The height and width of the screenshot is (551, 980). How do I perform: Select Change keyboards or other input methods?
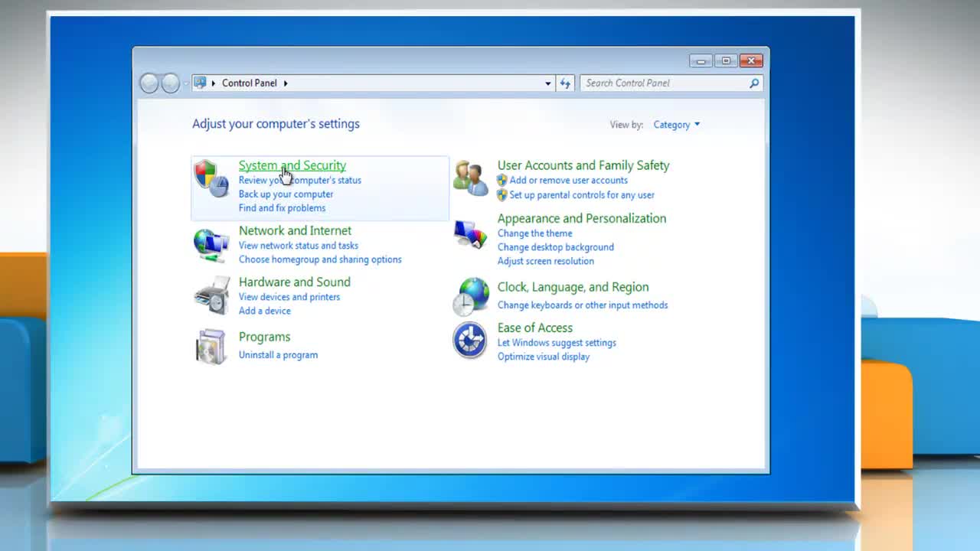pyautogui.click(x=583, y=305)
